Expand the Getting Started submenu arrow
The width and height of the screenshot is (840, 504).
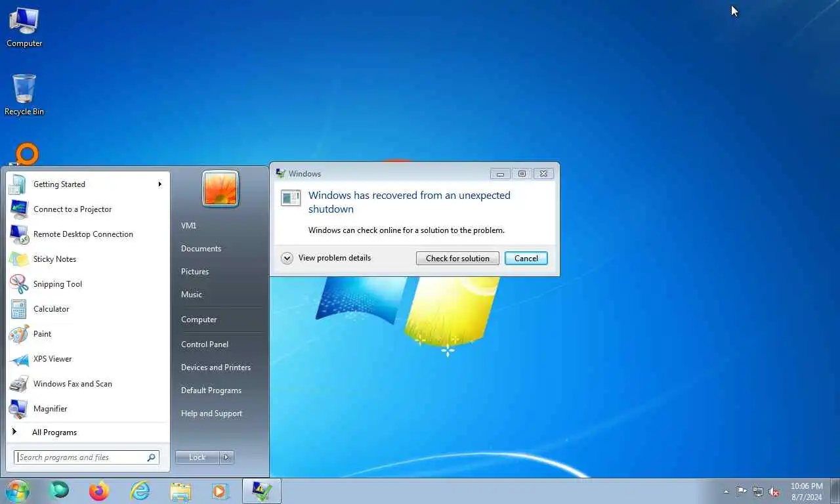coord(159,184)
